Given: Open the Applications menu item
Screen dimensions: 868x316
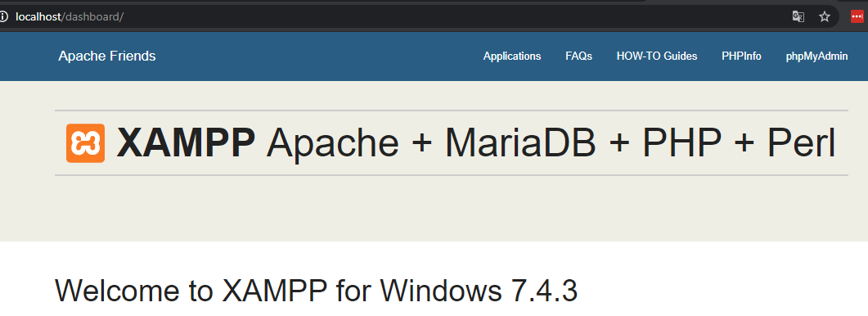Looking at the screenshot, I should (x=512, y=56).
